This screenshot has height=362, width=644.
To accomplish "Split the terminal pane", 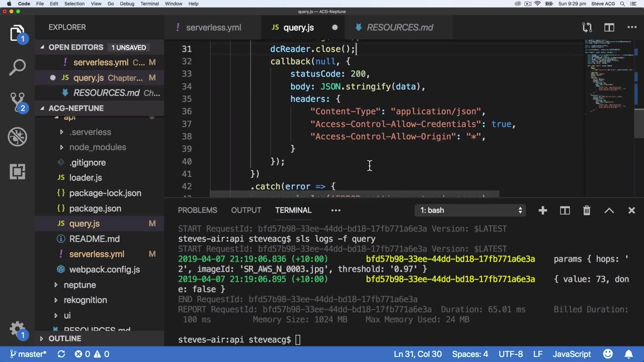I will (565, 211).
